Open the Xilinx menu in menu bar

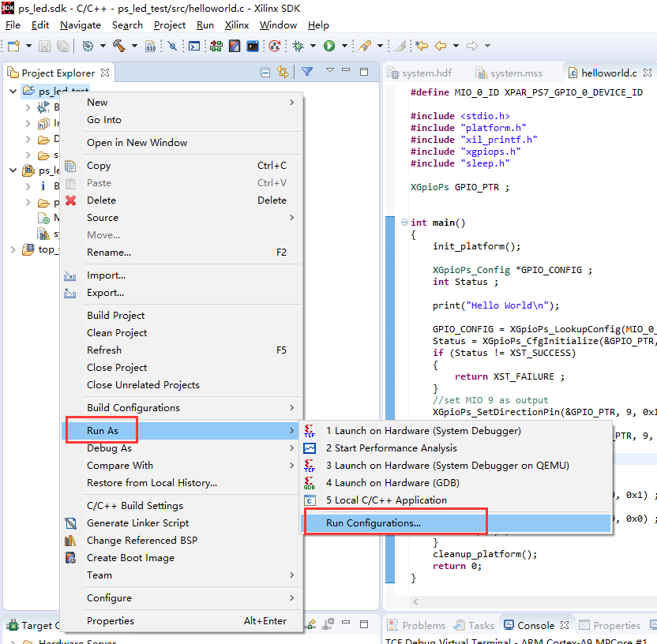pyautogui.click(x=237, y=25)
